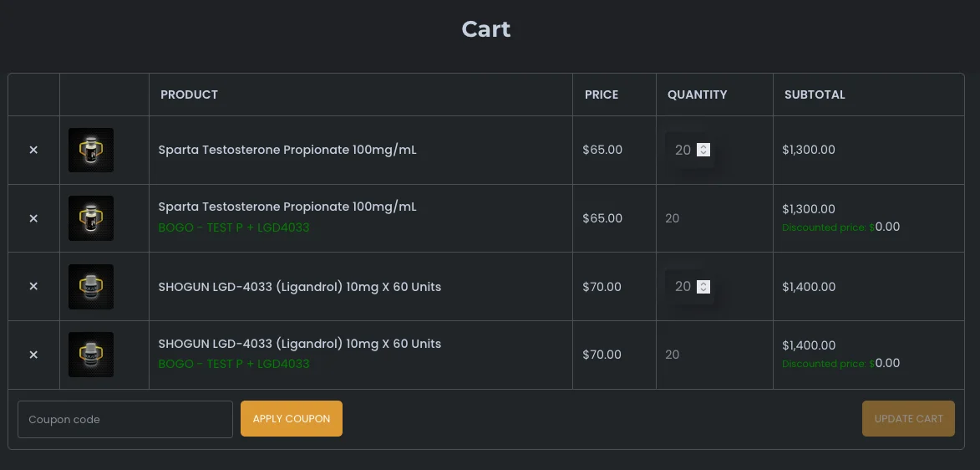Decrease the SHOGUN LGD-4033 quantity with the down arrow
The image size is (980, 470).
coord(703,290)
